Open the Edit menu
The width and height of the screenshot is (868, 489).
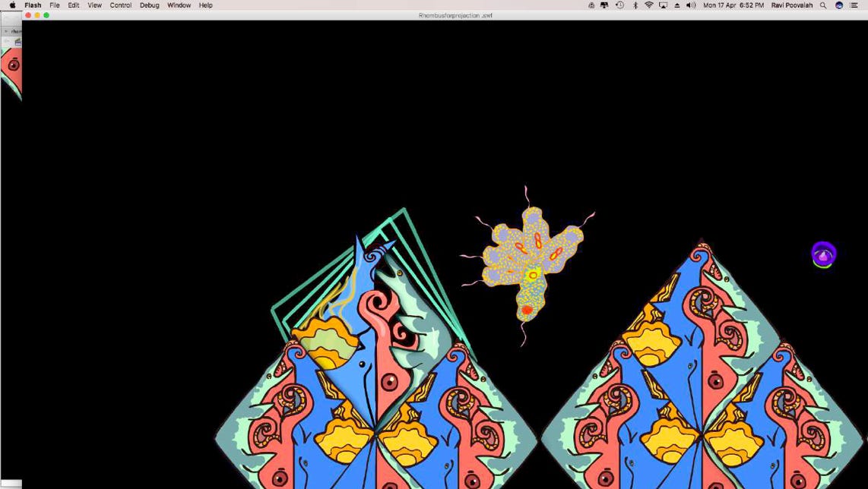[x=74, y=5]
